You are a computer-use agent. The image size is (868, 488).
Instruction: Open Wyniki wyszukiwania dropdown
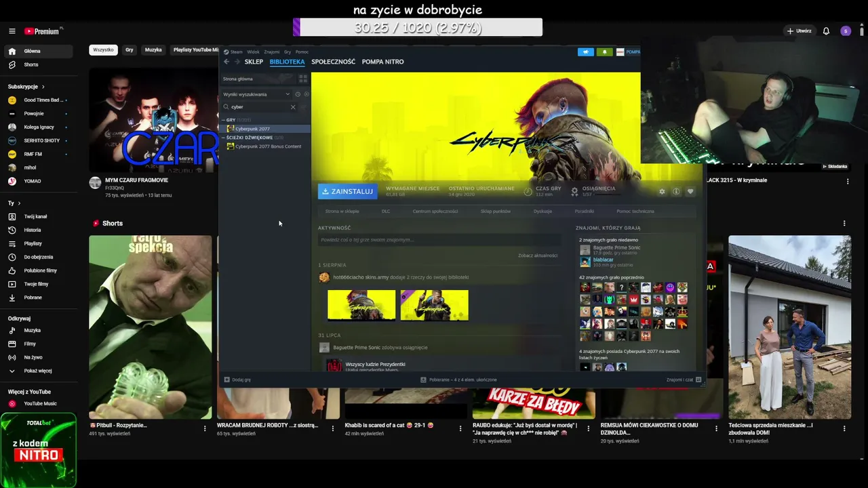coord(256,94)
